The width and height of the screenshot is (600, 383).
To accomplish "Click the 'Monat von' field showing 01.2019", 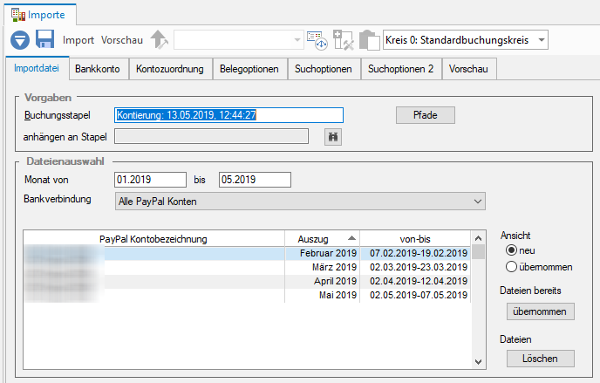I will pos(150,180).
